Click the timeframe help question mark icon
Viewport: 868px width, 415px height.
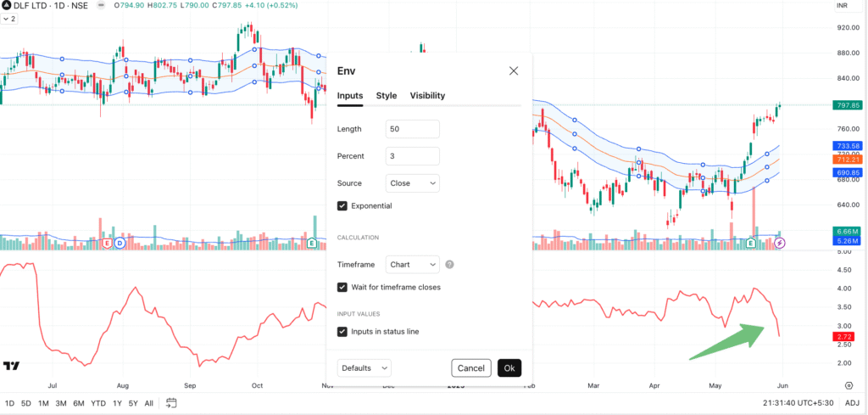pyautogui.click(x=449, y=265)
